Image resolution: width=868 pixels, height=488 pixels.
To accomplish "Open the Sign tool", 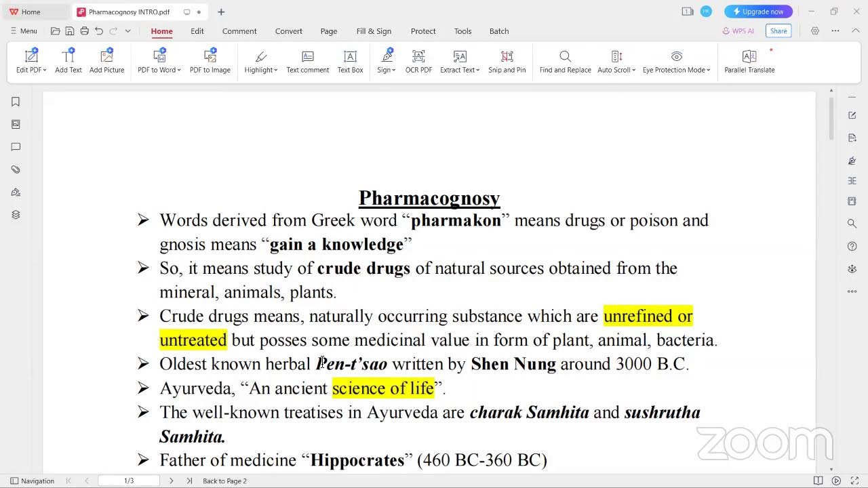I will click(x=387, y=61).
